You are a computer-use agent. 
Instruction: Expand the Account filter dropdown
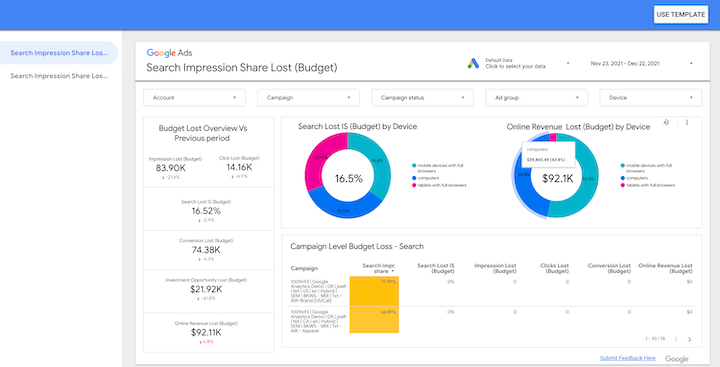click(194, 98)
